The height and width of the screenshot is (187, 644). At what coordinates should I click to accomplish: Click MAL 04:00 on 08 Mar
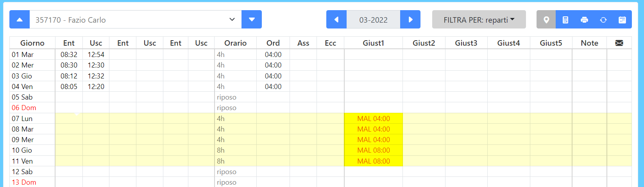pos(373,129)
